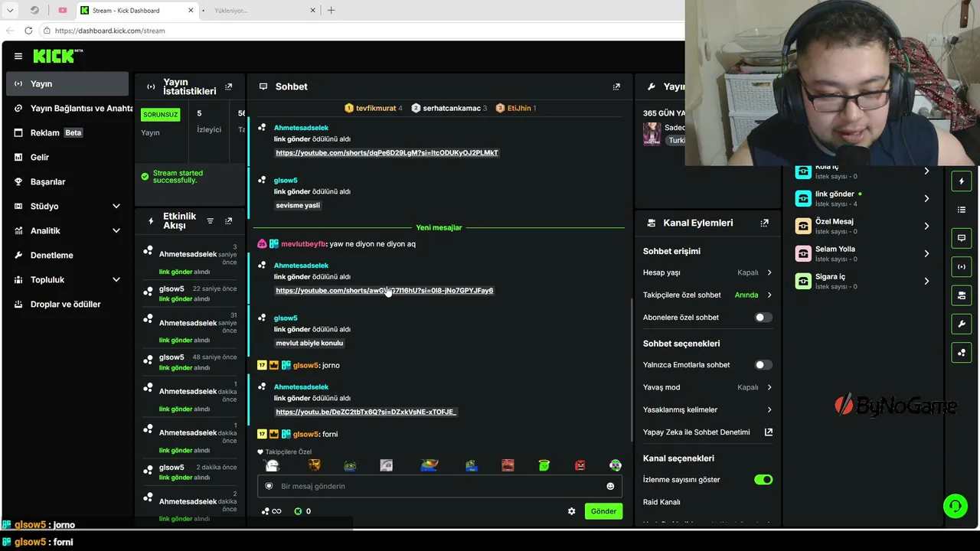This screenshot has width=980, height=551.
Task: Pop out the Sohbet chat panel
Action: click(x=616, y=87)
